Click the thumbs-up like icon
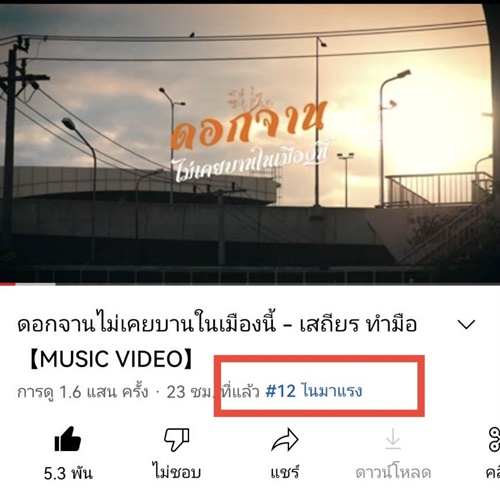Screen dimensions: 500x490 tap(68, 440)
